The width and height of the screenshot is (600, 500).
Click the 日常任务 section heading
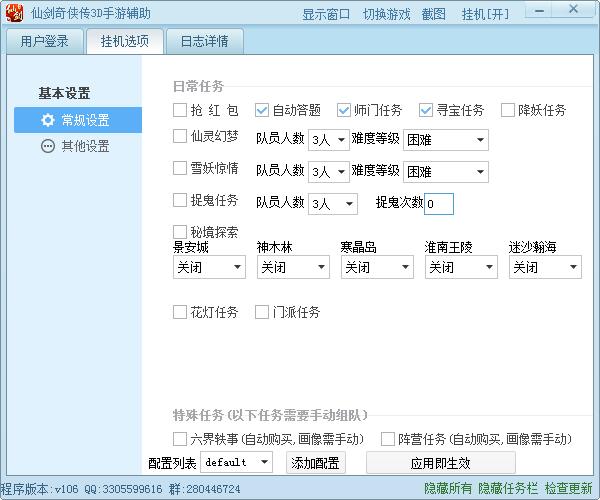point(198,86)
